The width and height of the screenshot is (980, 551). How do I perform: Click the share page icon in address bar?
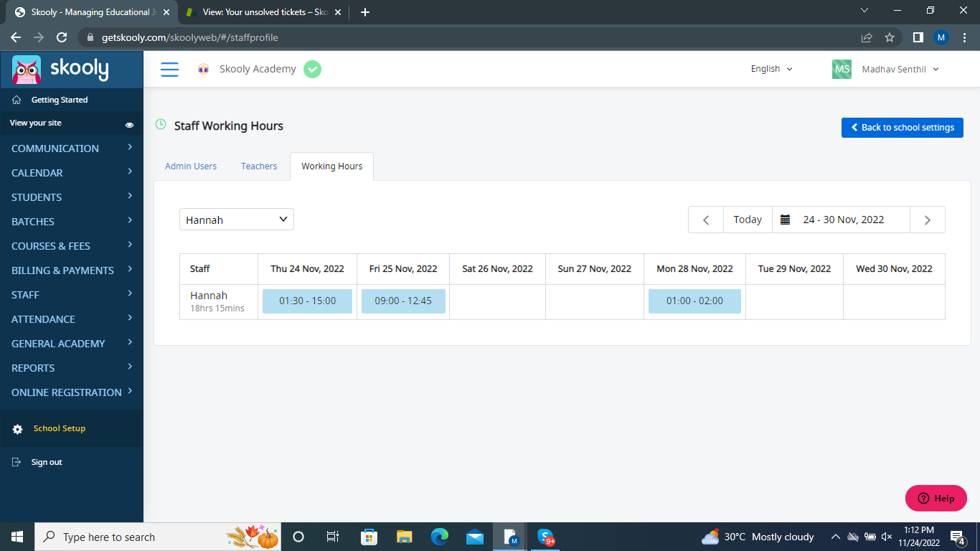coord(867,37)
